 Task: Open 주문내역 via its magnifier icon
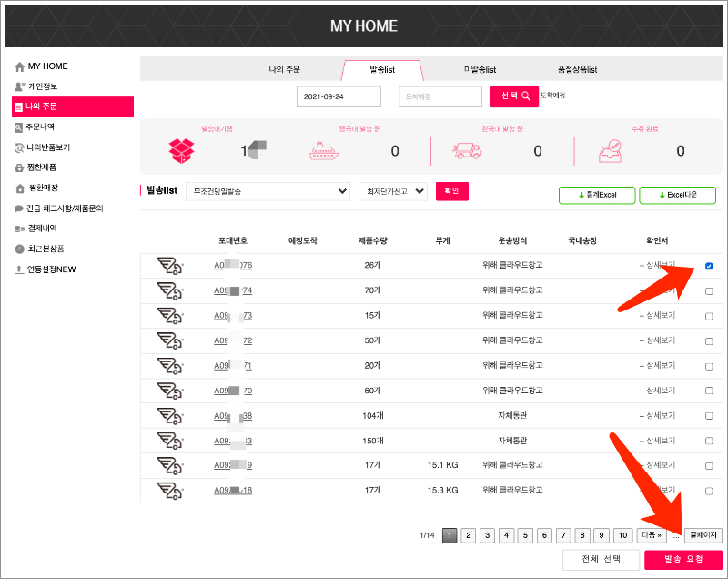pyautogui.click(x=19, y=127)
